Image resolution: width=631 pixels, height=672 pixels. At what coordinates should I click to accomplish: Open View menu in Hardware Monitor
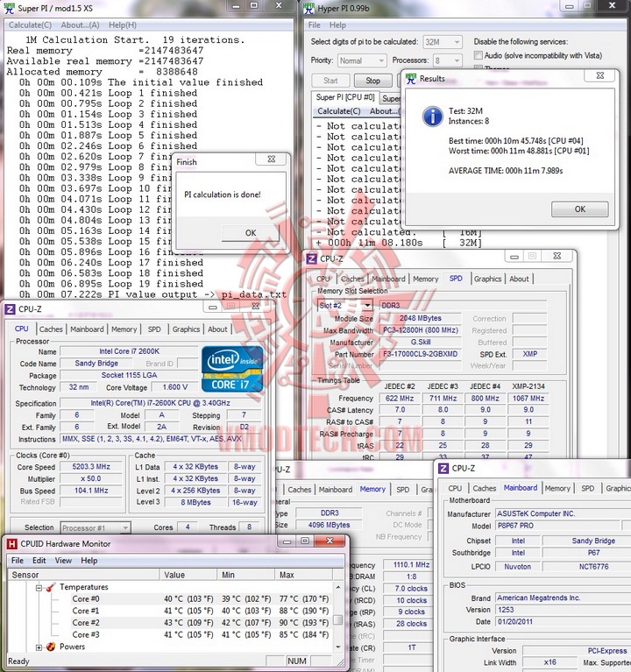pyautogui.click(x=63, y=561)
